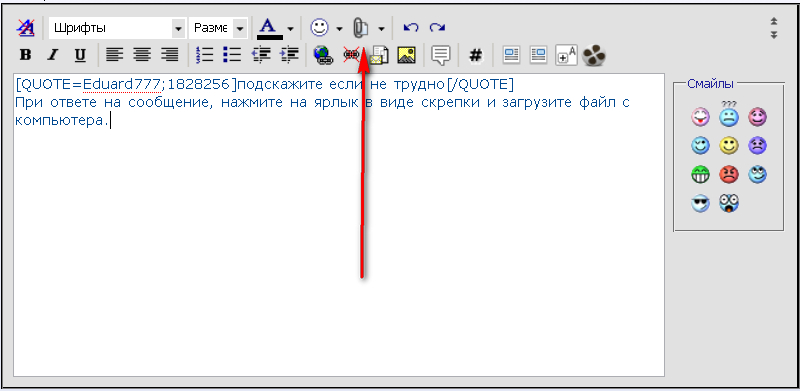This screenshot has height=391, width=800.
Task: Insert the red angry smiley
Action: [729, 175]
